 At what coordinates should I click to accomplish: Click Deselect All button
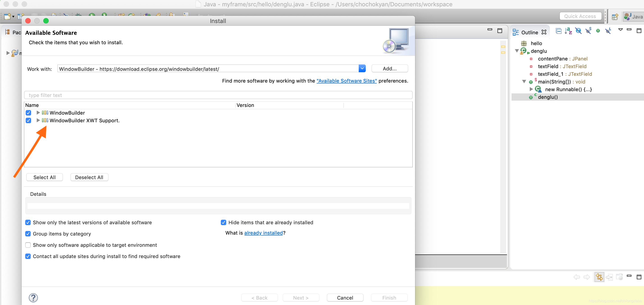click(x=89, y=177)
